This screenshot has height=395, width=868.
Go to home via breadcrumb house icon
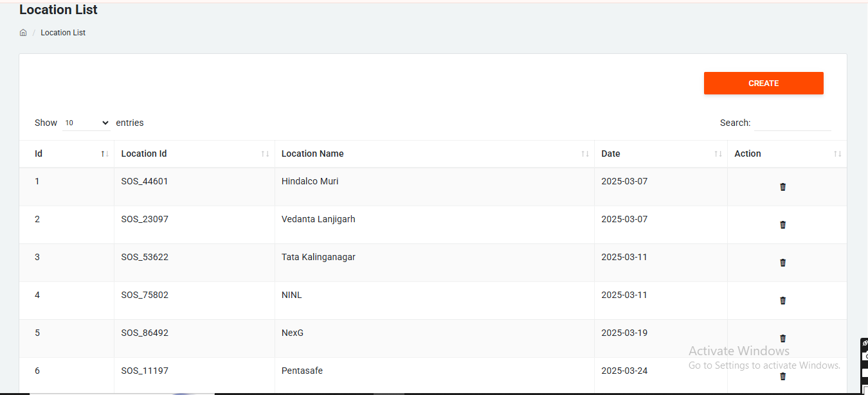click(23, 33)
